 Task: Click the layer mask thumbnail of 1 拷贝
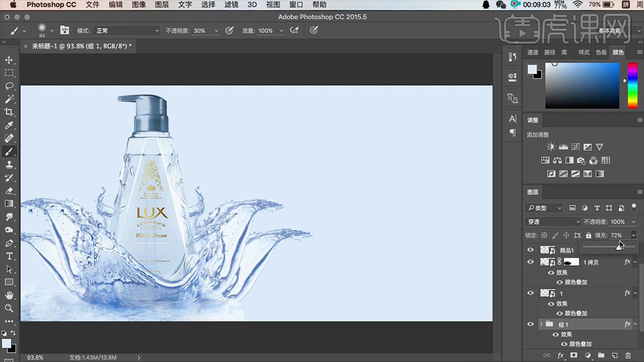click(x=571, y=262)
